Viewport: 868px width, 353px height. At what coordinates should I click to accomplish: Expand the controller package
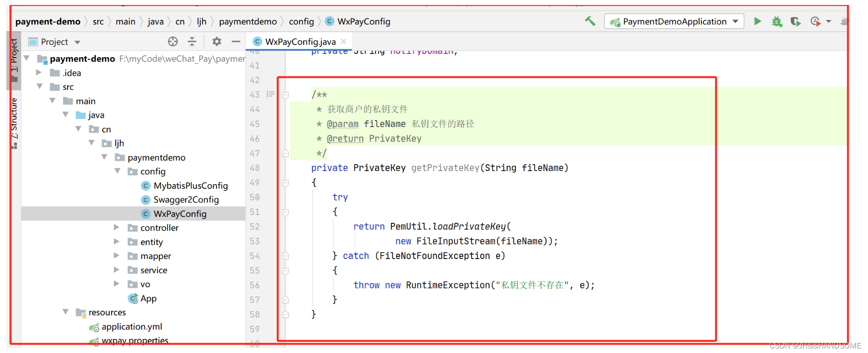[x=117, y=227]
